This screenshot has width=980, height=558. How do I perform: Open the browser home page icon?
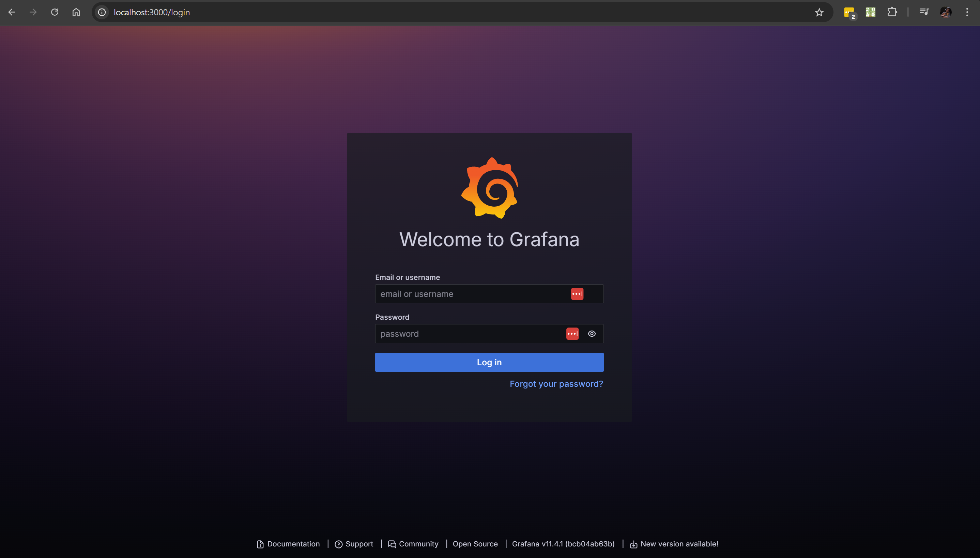(76, 12)
